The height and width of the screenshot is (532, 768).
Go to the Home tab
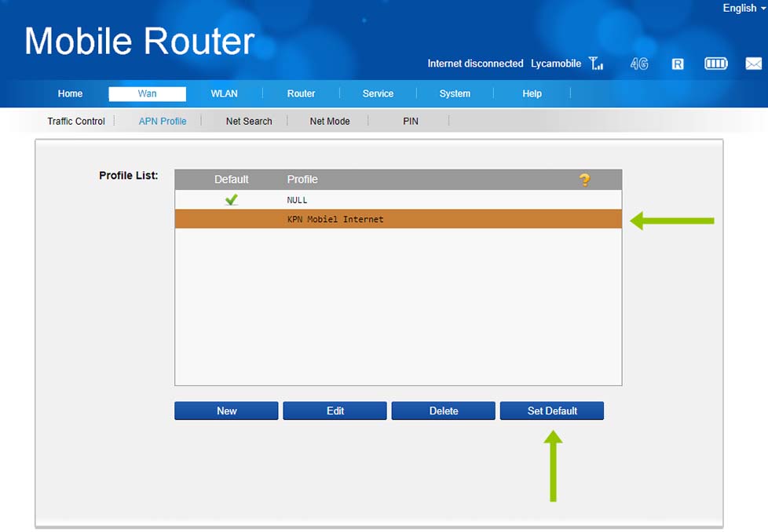[x=70, y=93]
